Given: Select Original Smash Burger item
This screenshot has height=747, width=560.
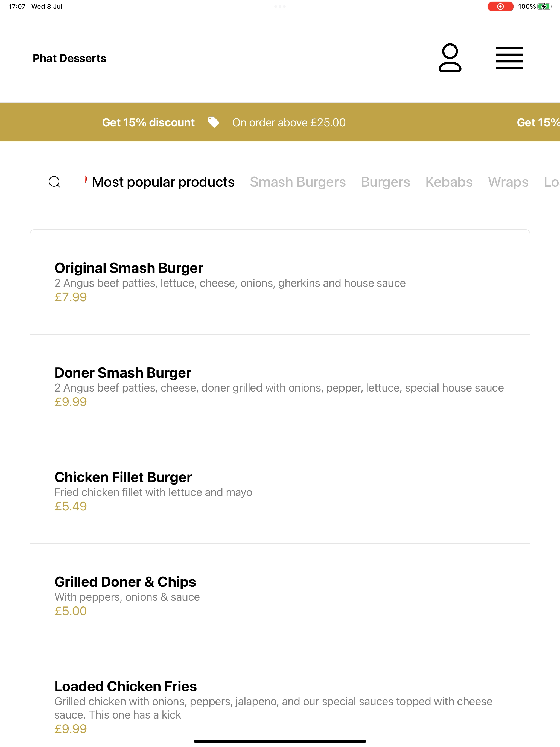Looking at the screenshot, I should 280,282.
